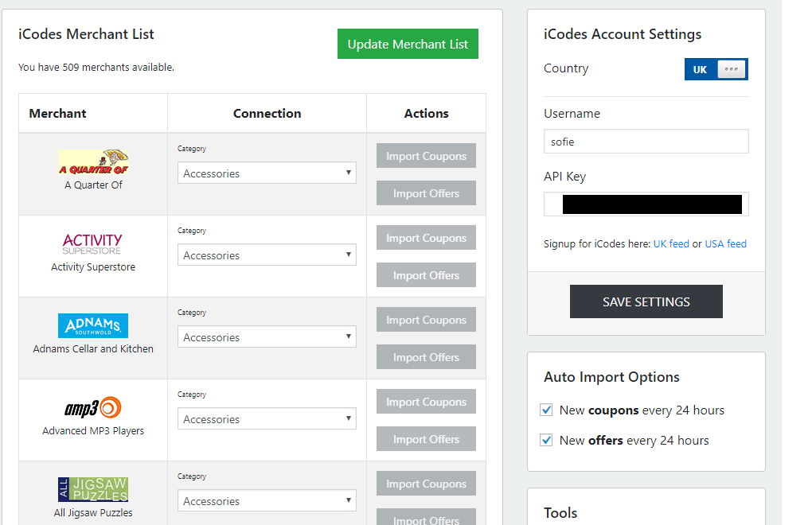This screenshot has width=812, height=525.
Task: Click the Adnams Southwold logo
Action: point(93,326)
